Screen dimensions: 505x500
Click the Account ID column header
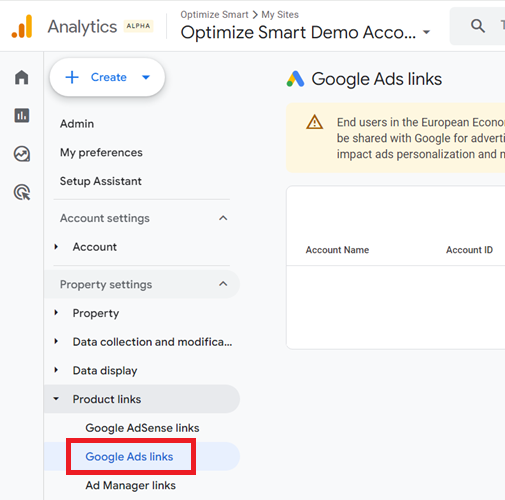(469, 250)
